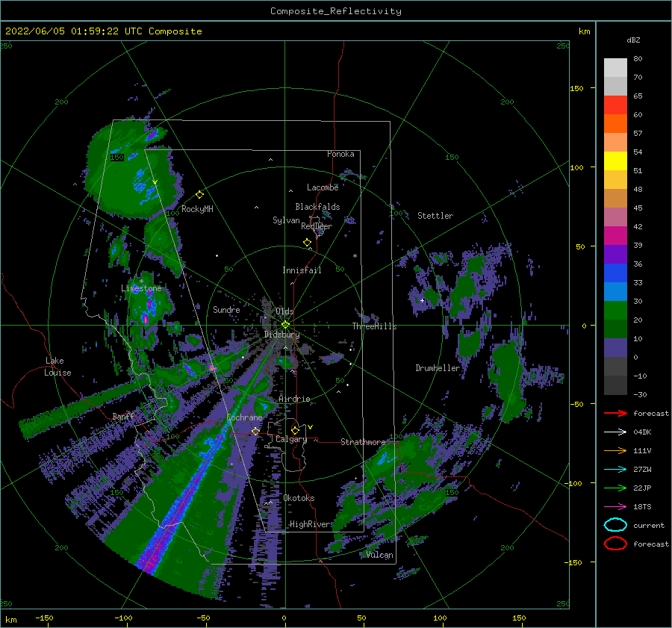Click the yellow diamond marker below RedDeer
Viewport: 672px width, 628px height.
click(x=307, y=243)
